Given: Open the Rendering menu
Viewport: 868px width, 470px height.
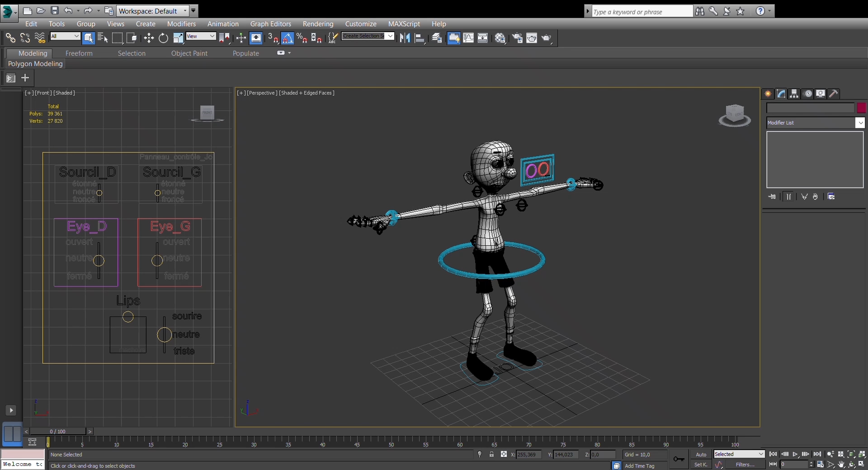Looking at the screenshot, I should [x=318, y=24].
